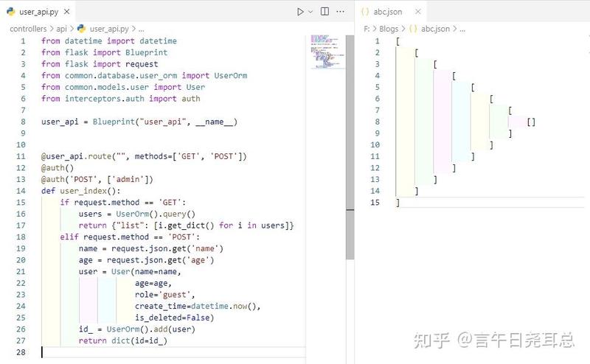Click the left editor vertical scrollbar thumb
This screenshot has width=590, height=364.
[350, 147]
